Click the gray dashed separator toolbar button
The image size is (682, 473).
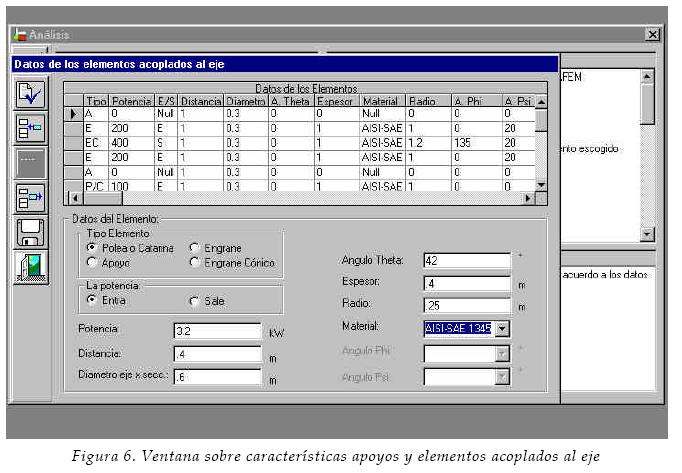click(x=30, y=162)
